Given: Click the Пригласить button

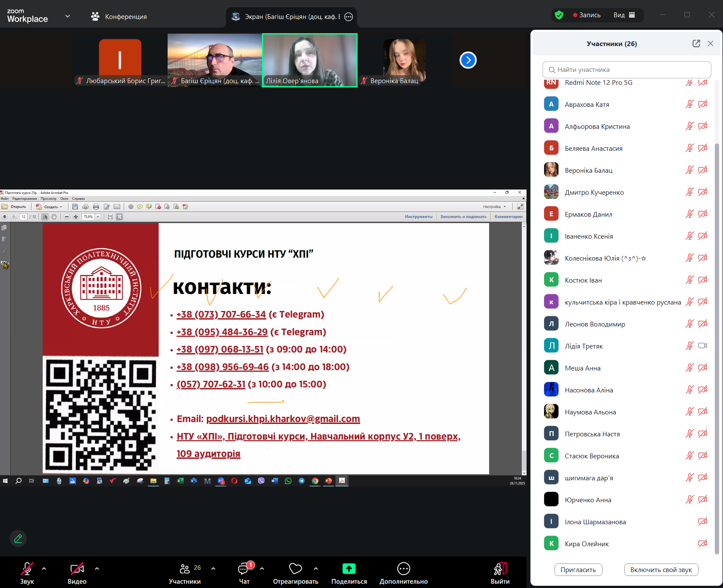Looking at the screenshot, I should [x=578, y=569].
